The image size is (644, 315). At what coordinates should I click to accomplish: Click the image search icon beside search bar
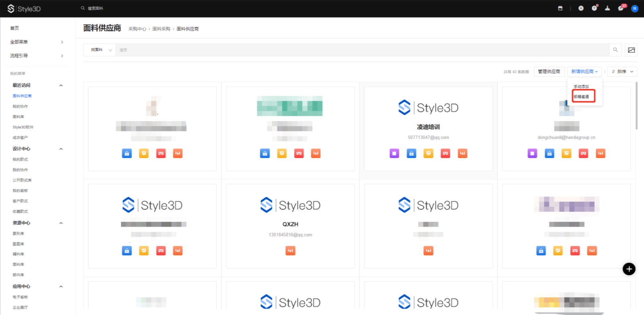click(x=631, y=50)
